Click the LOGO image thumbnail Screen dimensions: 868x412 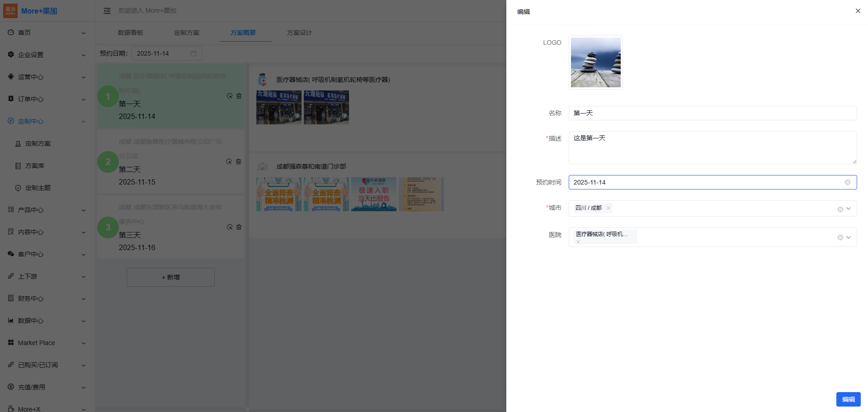(595, 62)
